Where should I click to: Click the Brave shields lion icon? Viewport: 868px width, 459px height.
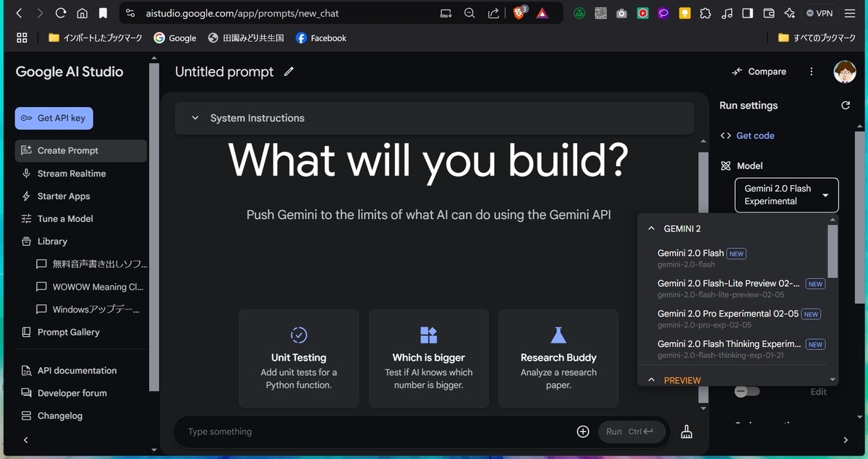point(519,13)
